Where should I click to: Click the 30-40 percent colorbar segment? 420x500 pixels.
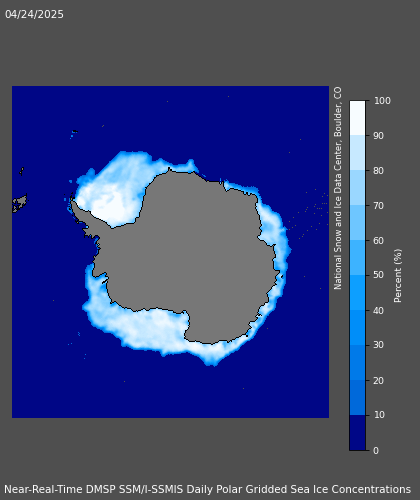coord(358,327)
